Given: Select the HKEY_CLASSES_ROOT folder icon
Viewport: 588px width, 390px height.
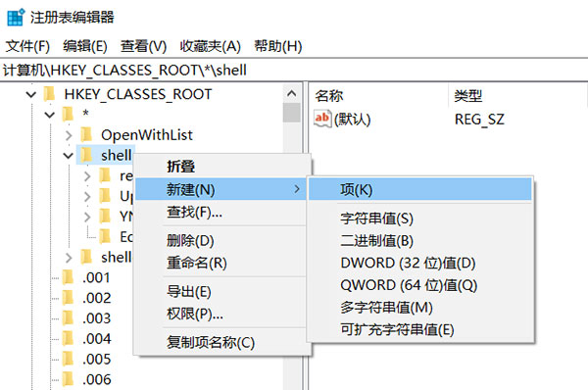Looking at the screenshot, I should click(50, 94).
